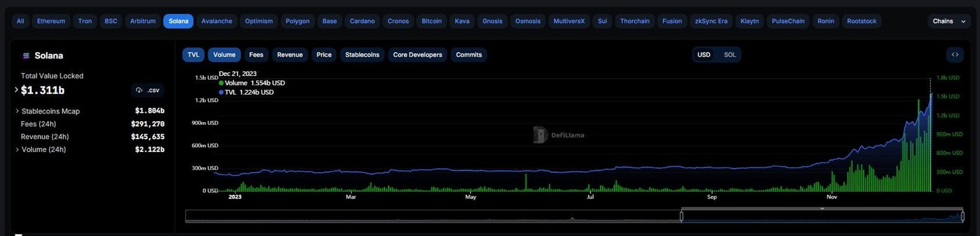The width and height of the screenshot is (980, 236).
Task: Click the embed chart code icon
Action: [955, 55]
